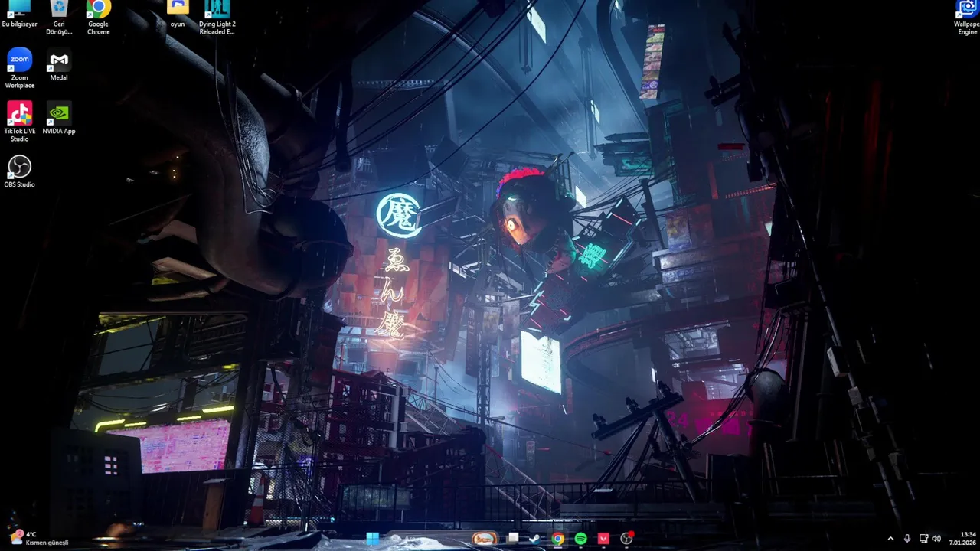Open Spotify from the taskbar
This screenshot has width=980, height=551.
point(580,539)
